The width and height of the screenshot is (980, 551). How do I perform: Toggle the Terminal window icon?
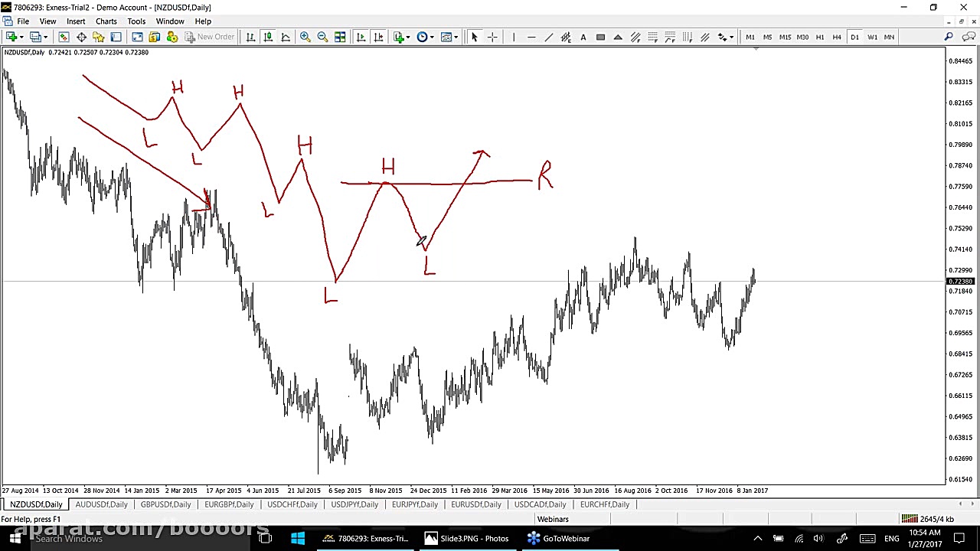pos(116,37)
